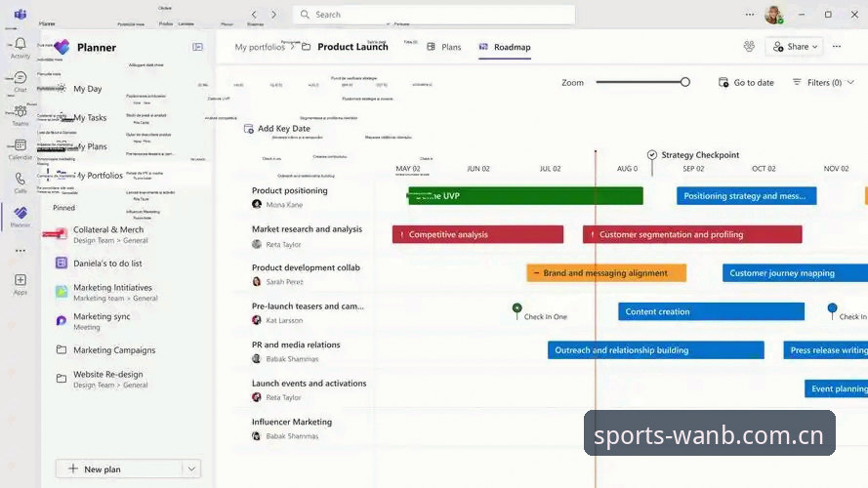Open My Plans in Planner
Image resolution: width=868 pixels, height=488 pixels.
click(90, 146)
